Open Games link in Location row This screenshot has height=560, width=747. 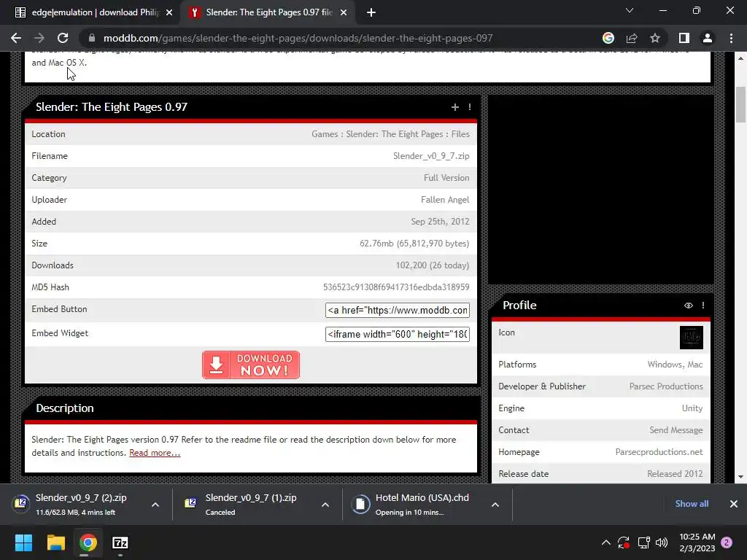pyautogui.click(x=325, y=134)
